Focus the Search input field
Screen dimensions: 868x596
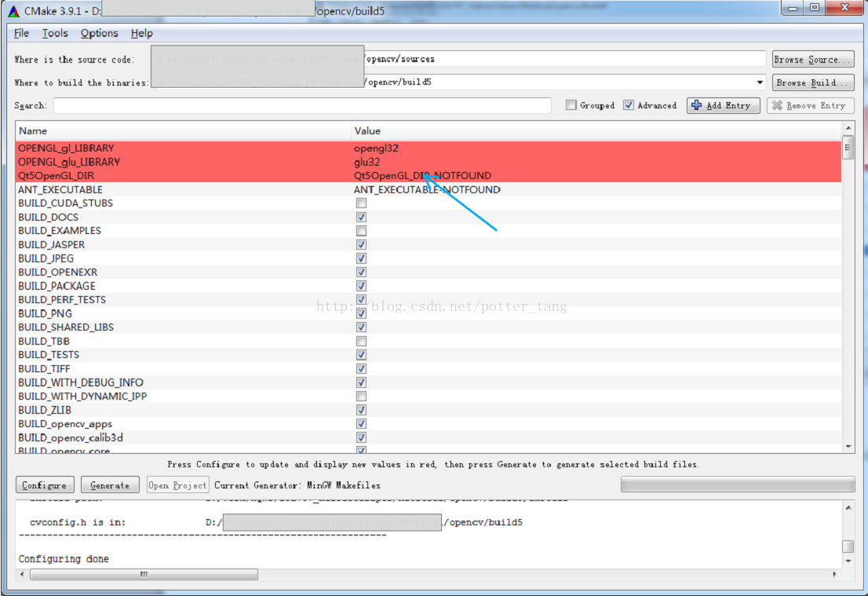point(302,105)
